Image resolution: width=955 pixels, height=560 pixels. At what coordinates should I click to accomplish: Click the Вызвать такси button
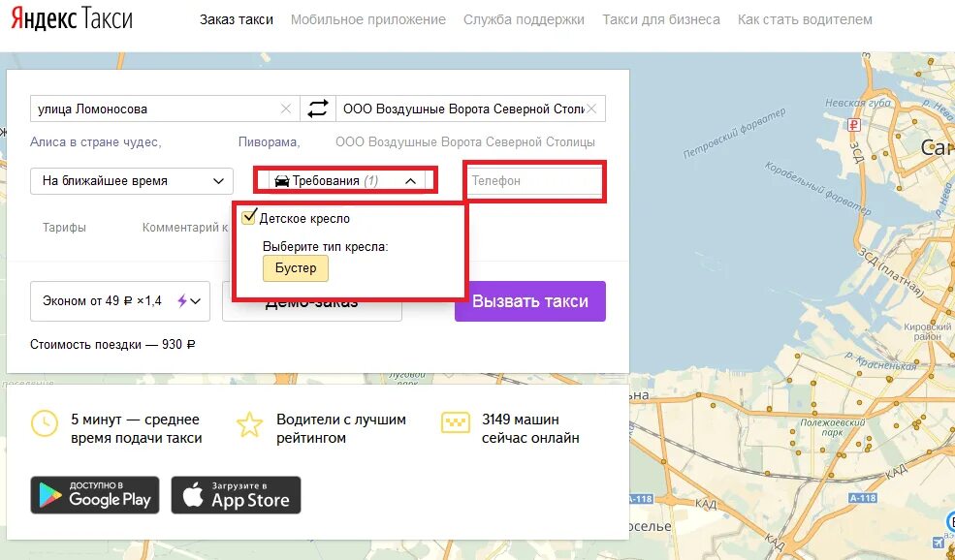pyautogui.click(x=530, y=300)
